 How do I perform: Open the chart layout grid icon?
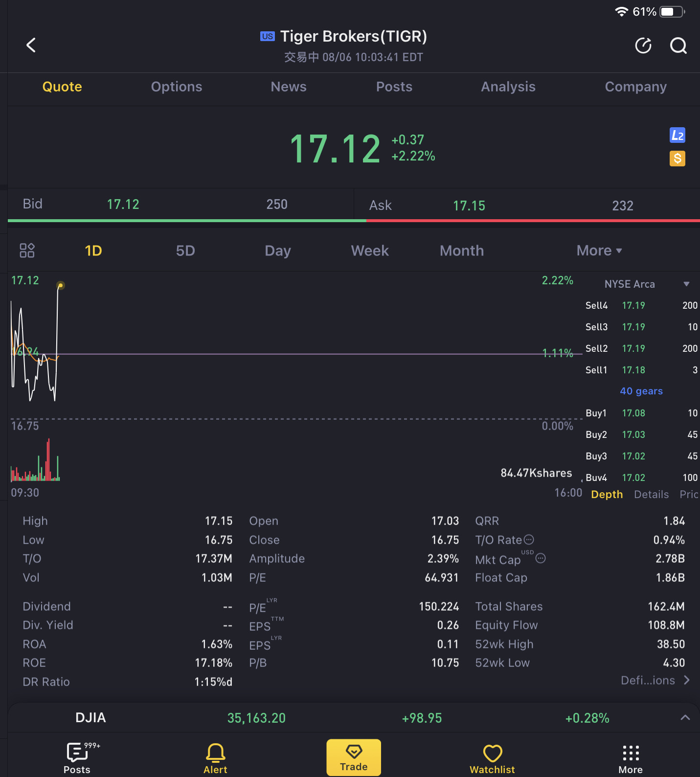(x=27, y=251)
